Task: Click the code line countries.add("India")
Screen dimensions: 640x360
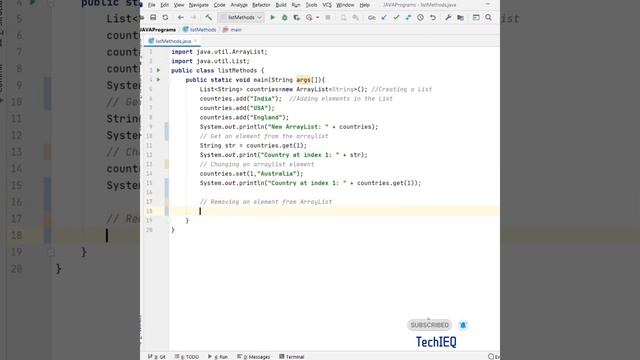Action: coord(240,99)
